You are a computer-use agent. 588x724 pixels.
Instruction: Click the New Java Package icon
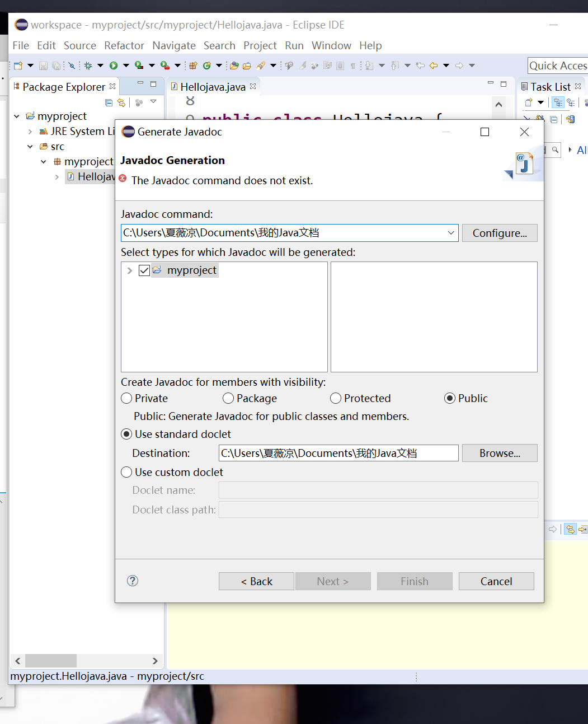pos(193,66)
